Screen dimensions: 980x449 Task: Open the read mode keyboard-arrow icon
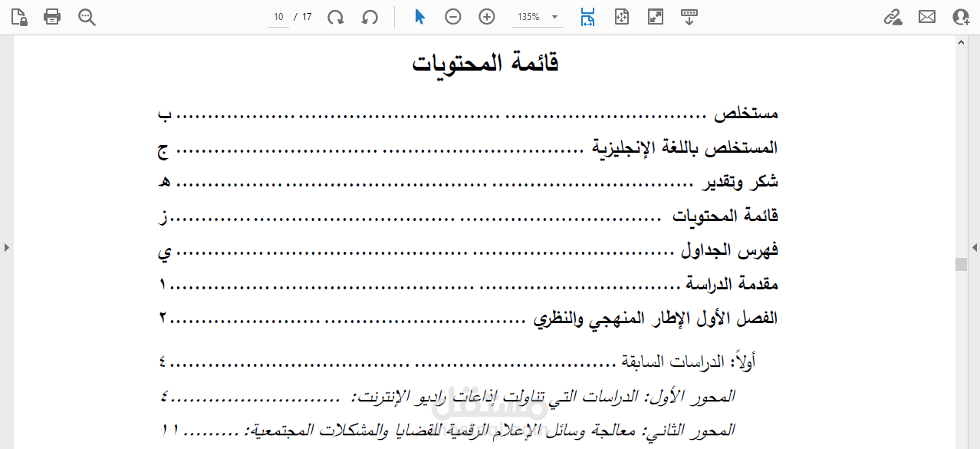(689, 17)
